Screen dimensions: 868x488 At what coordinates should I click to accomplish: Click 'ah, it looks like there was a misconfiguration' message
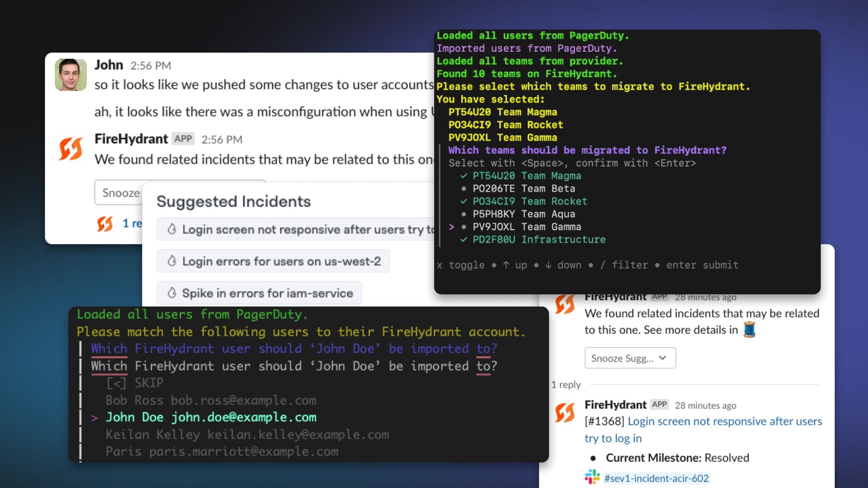coord(264,112)
